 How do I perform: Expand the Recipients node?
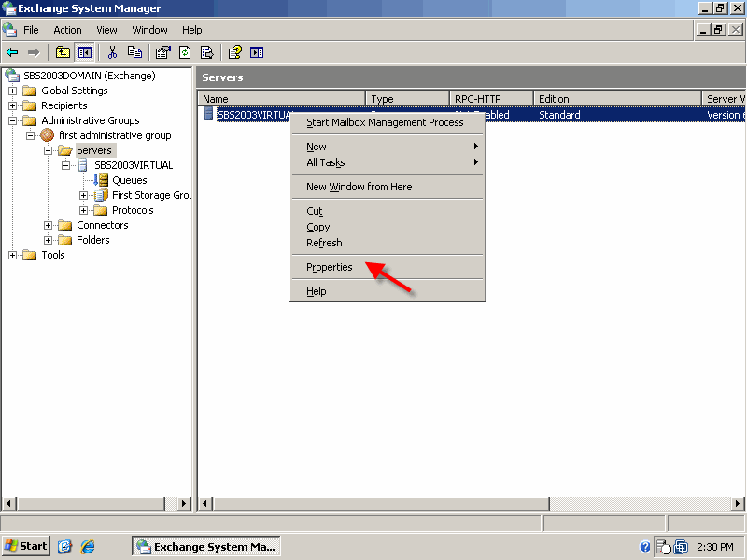point(13,105)
